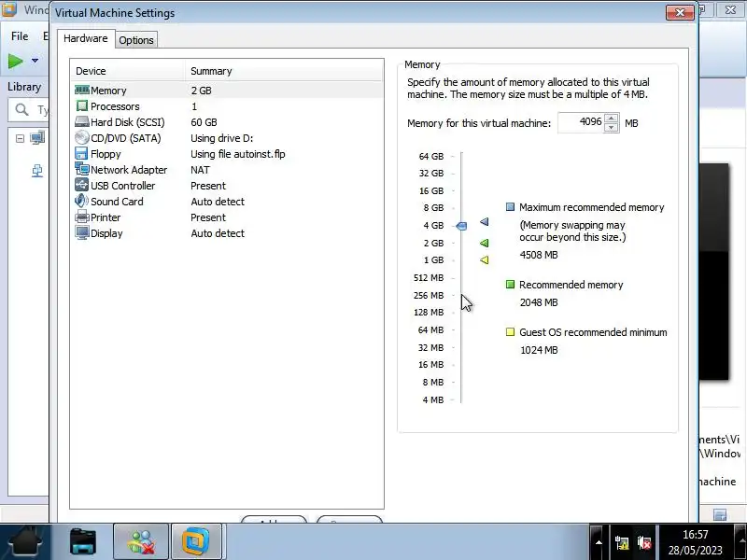Click the 4 MB slider tick label
This screenshot has width=747, height=560.
pyautogui.click(x=432, y=400)
